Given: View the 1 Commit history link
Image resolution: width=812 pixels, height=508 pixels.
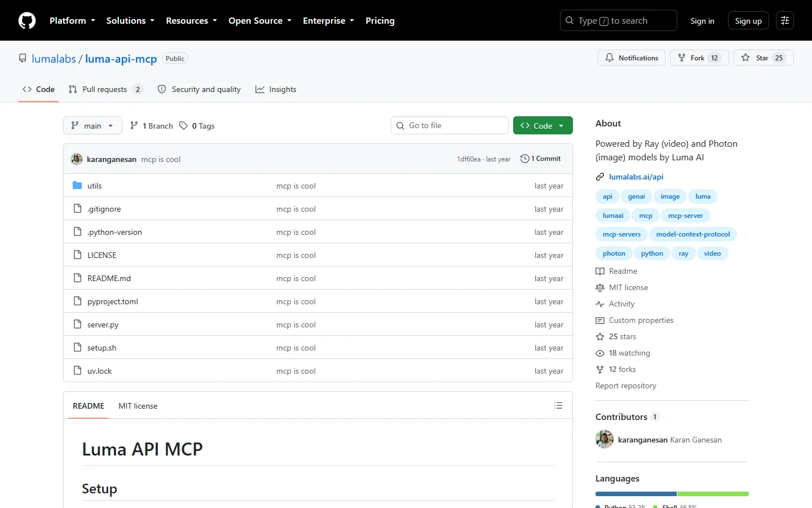Looking at the screenshot, I should (x=541, y=159).
